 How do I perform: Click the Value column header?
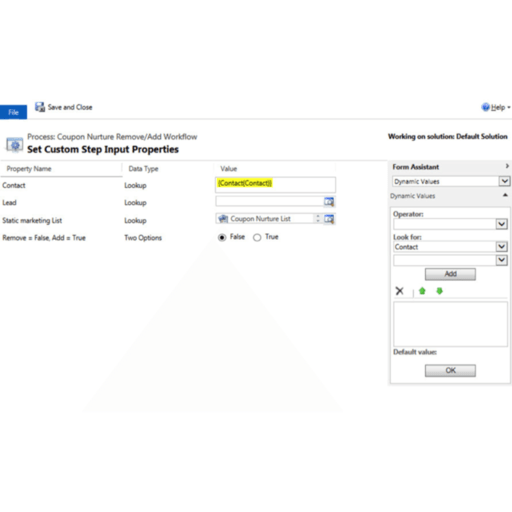coord(229,169)
